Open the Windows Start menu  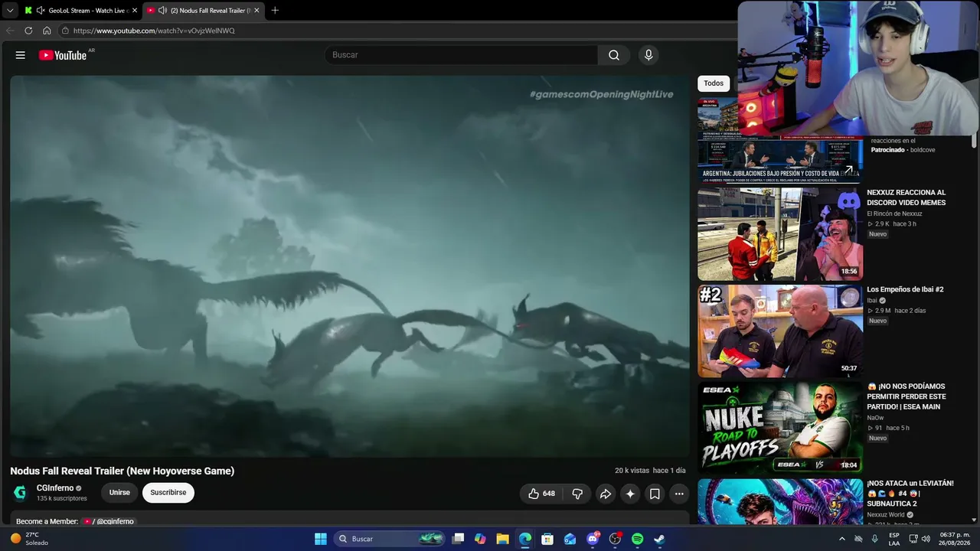pyautogui.click(x=321, y=539)
